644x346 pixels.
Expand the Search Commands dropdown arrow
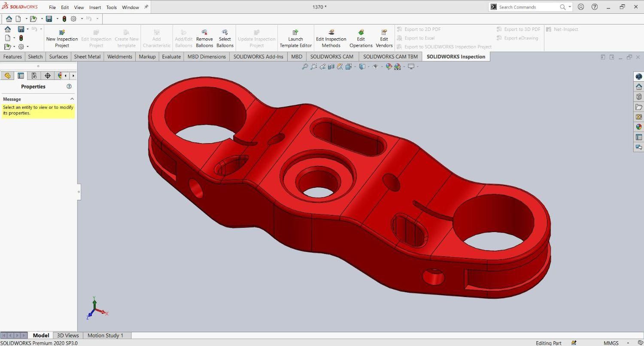click(570, 7)
